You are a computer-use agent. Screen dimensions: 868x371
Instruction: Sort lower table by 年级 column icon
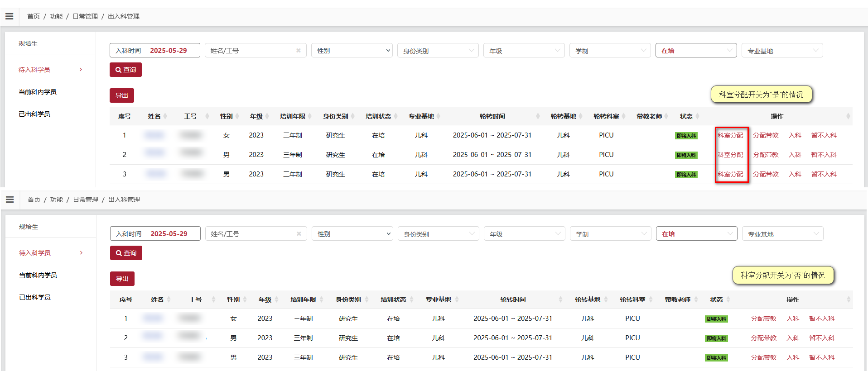[276, 300]
